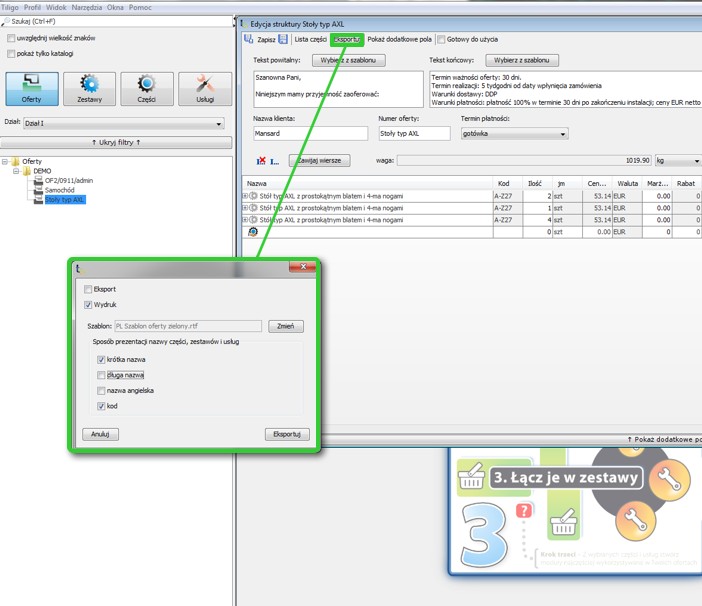Viewport: 702px width, 606px height.
Task: Open the Okna menu
Action: [x=115, y=8]
